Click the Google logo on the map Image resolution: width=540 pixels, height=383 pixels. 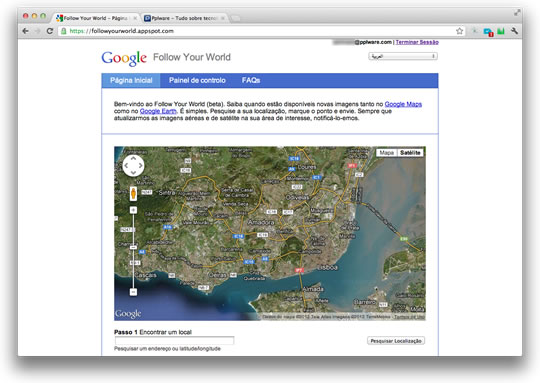(x=128, y=313)
